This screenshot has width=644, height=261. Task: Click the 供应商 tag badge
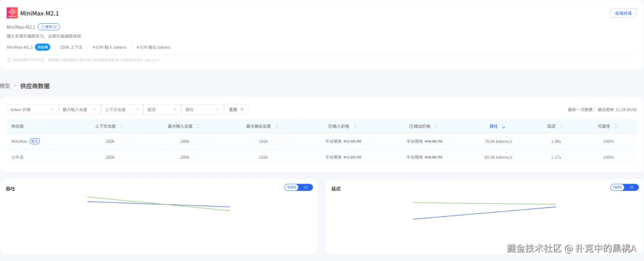[42, 47]
